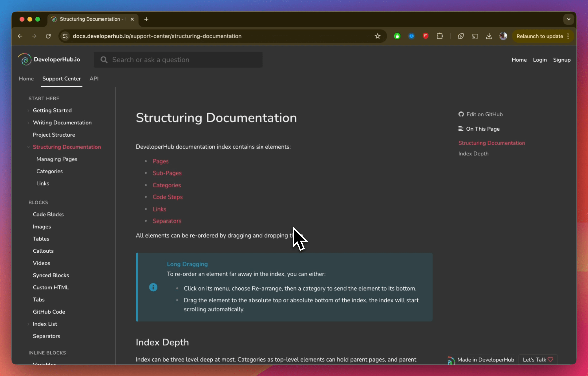The image size is (588, 376).
Task: Close the Structuring Documentation browser tab
Action: coord(132,19)
